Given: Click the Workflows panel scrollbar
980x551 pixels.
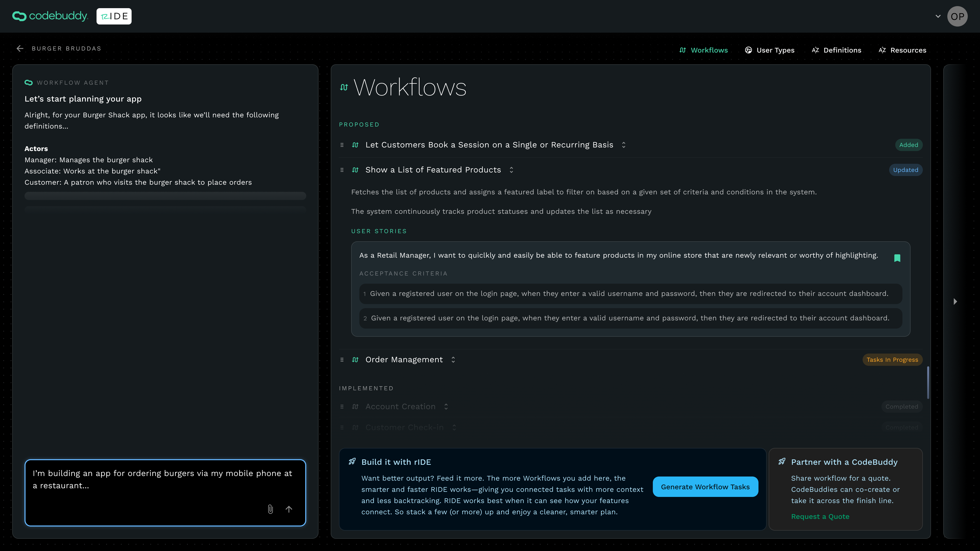Looking at the screenshot, I should [x=928, y=382].
